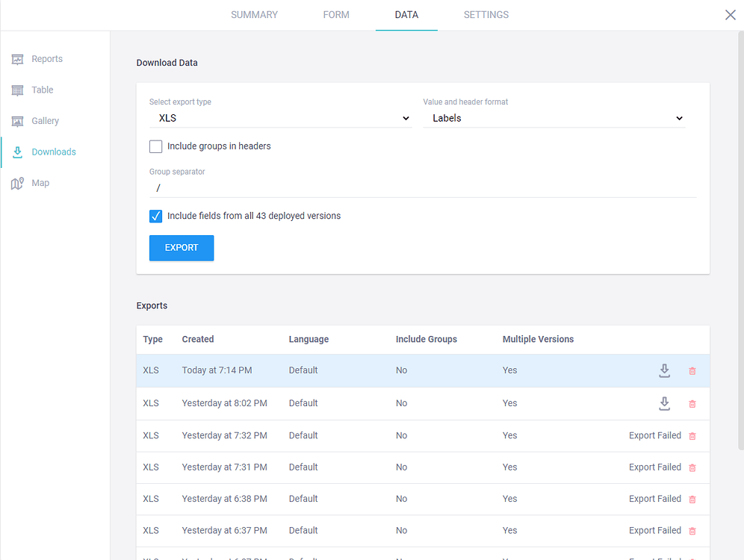The width and height of the screenshot is (744, 560).
Task: Switch to the Summary tab
Action: pyautogui.click(x=254, y=14)
